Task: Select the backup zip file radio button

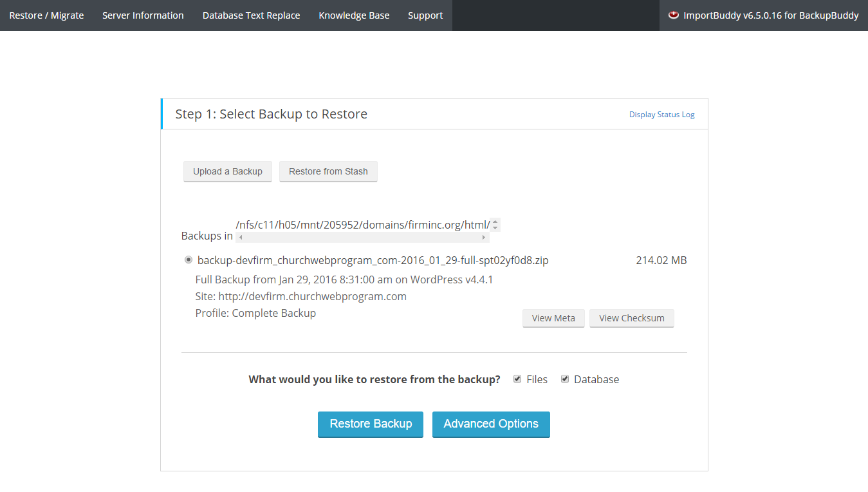Action: pyautogui.click(x=189, y=260)
